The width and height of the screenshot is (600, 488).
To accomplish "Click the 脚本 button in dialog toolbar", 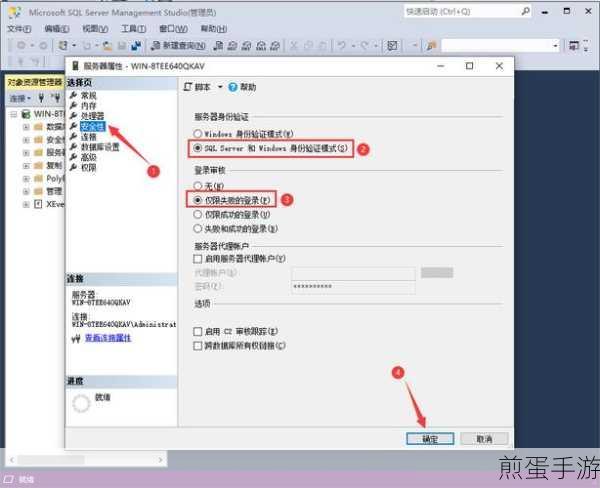I will click(197, 87).
